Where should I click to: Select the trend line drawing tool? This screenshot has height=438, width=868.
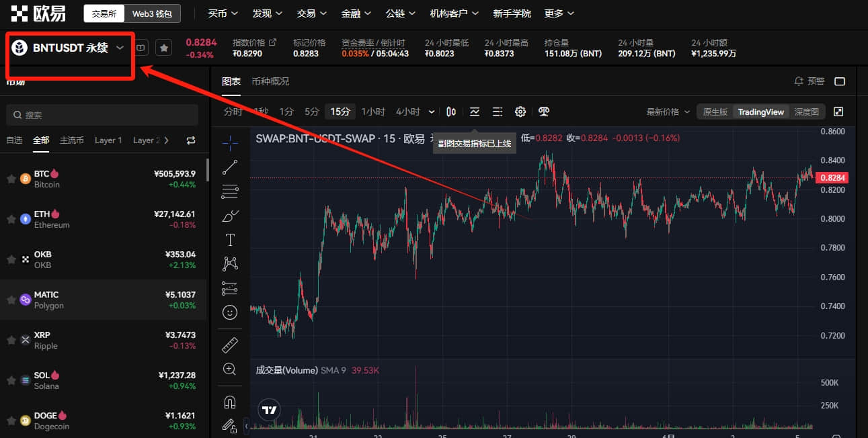tap(230, 167)
